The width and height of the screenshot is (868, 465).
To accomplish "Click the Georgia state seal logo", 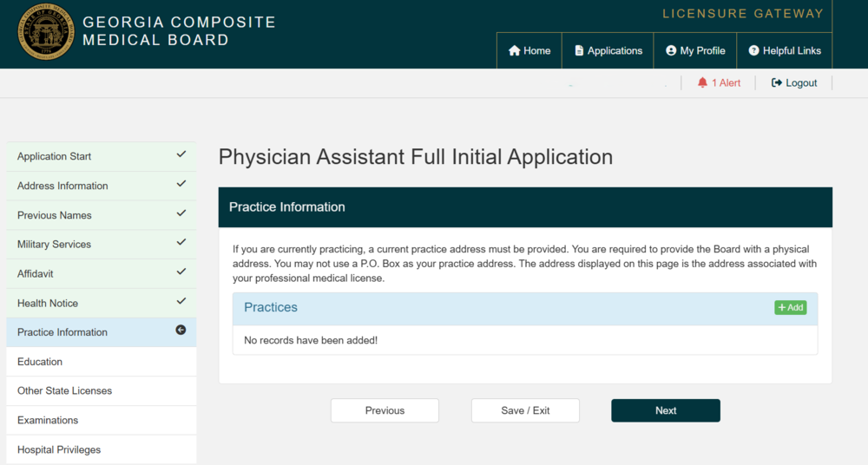I will [45, 32].
